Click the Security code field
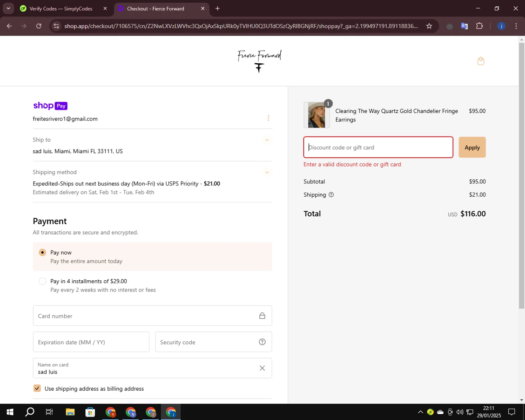Viewport: 525px width, 420px height. [x=213, y=342]
